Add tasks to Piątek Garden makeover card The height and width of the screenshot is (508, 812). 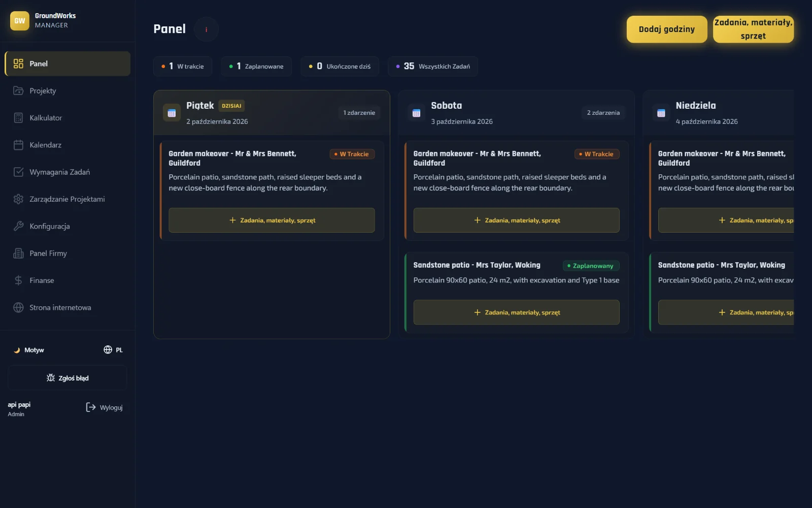coord(272,220)
